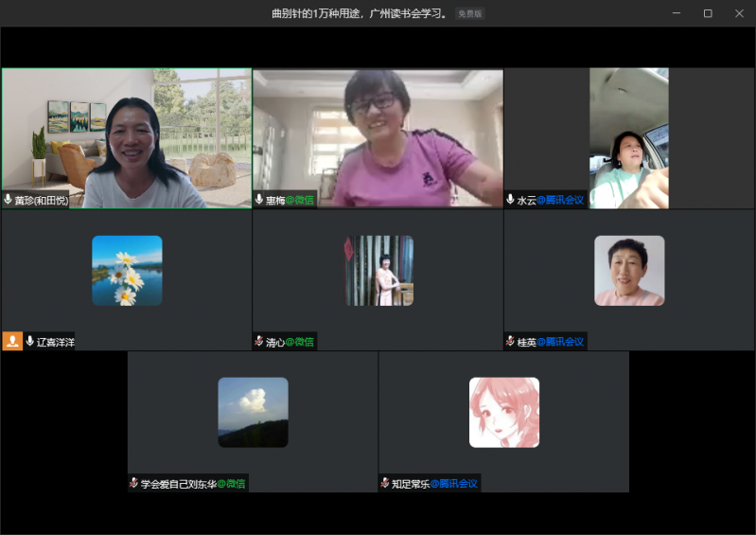Click the microphone icon beside 黄珍(和田悦)

pyautogui.click(x=9, y=200)
